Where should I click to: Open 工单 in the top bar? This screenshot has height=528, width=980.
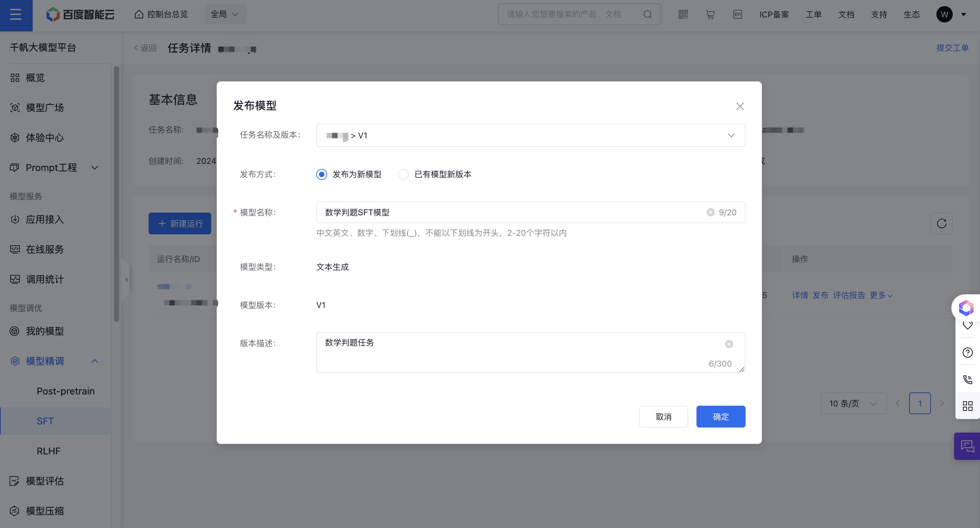tap(813, 14)
